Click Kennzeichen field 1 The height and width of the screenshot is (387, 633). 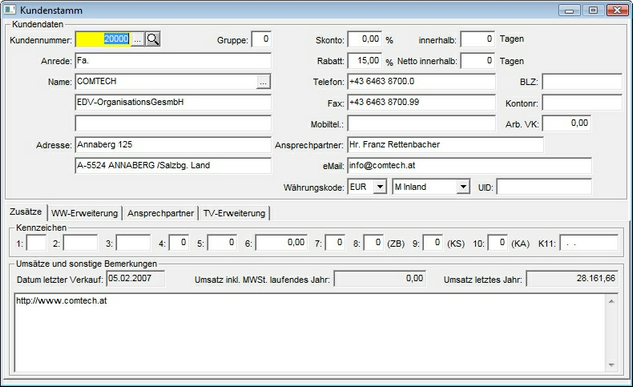pyautogui.click(x=36, y=243)
